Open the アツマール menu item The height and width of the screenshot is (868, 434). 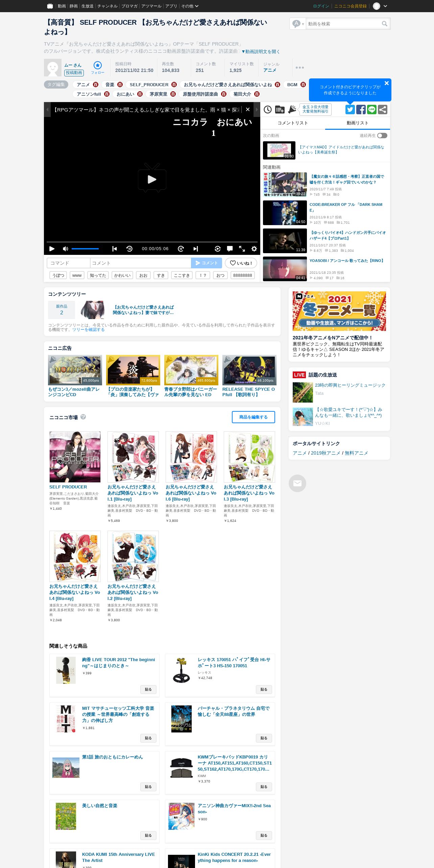pos(151,6)
